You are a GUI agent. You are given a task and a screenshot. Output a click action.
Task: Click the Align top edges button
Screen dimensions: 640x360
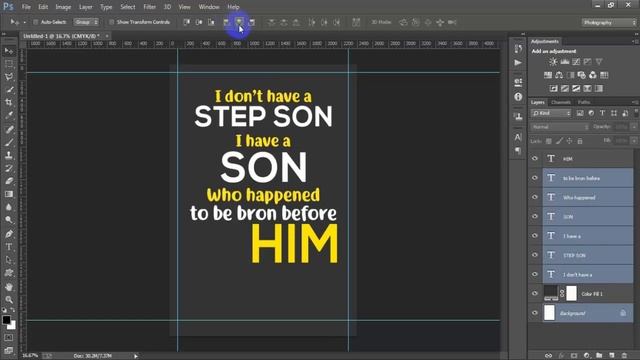[x=187, y=22]
